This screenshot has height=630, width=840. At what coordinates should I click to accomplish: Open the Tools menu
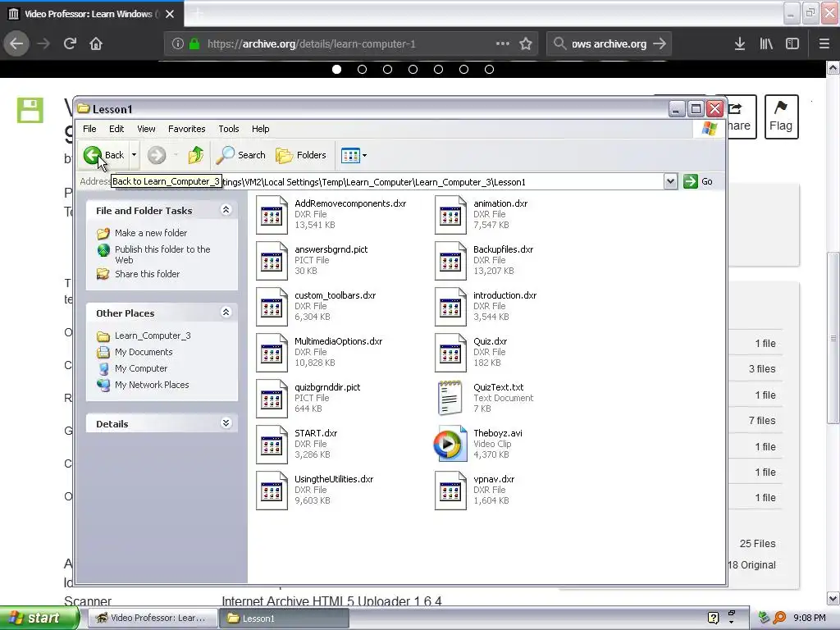click(x=229, y=129)
